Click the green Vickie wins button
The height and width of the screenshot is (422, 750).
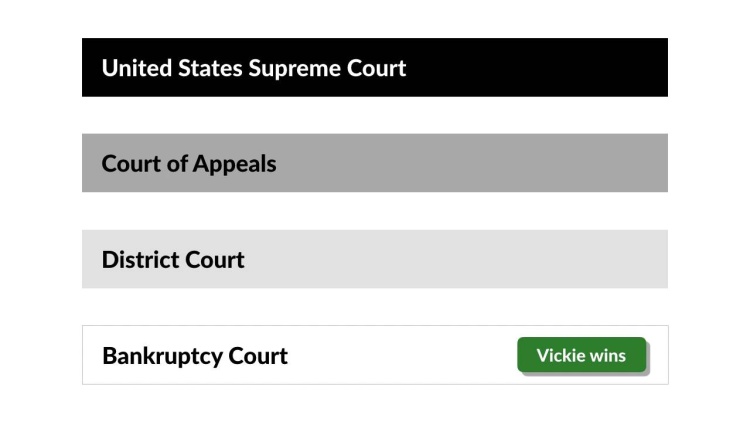pyautogui.click(x=582, y=355)
